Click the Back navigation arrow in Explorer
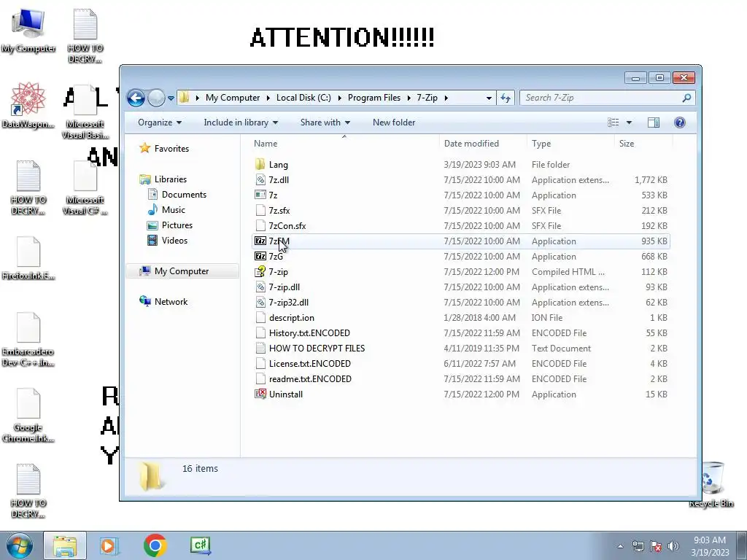The height and width of the screenshot is (560, 747). coord(136,98)
